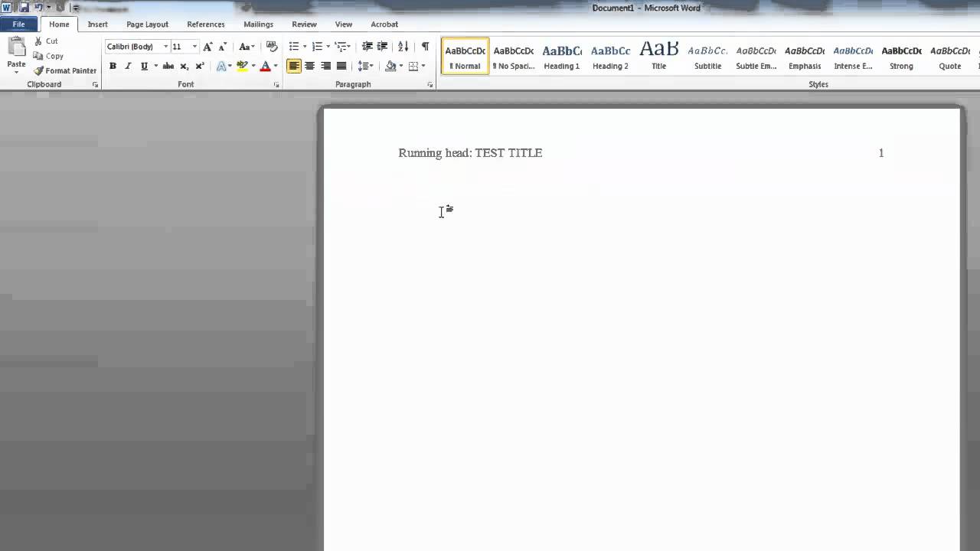This screenshot has height=551, width=980.
Task: Apply the Heading 1 style
Action: [561, 57]
